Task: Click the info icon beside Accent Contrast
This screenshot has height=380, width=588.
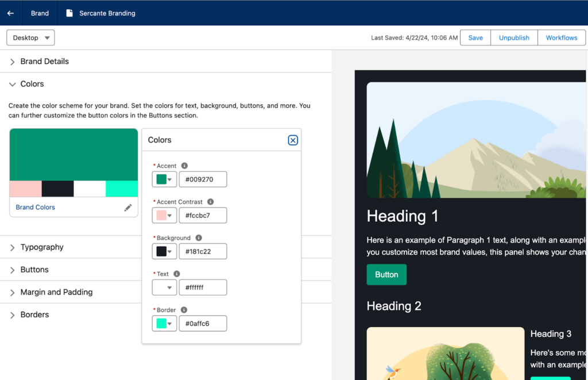Action: (x=211, y=202)
